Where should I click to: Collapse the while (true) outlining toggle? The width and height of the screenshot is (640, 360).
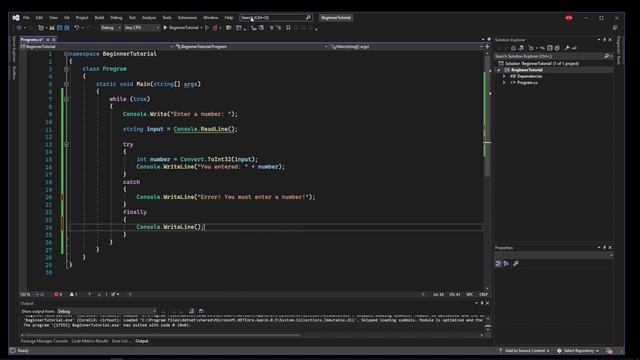pyautogui.click(x=66, y=99)
